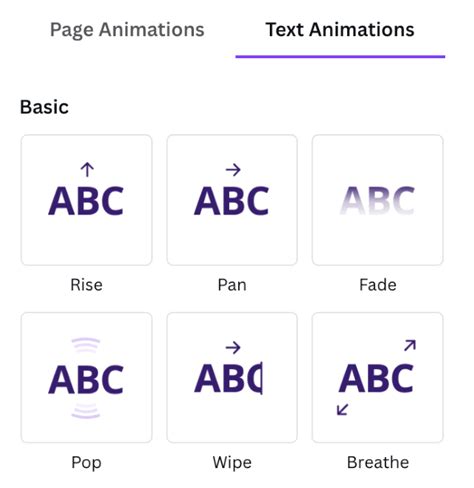Choose the Pan animation tile
The width and height of the screenshot is (474, 488).
(x=232, y=200)
